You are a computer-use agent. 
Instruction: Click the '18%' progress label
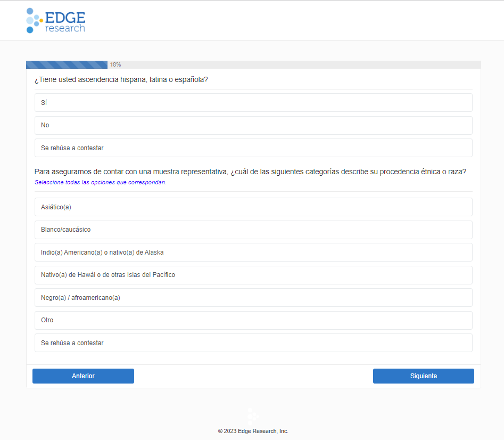coord(115,64)
